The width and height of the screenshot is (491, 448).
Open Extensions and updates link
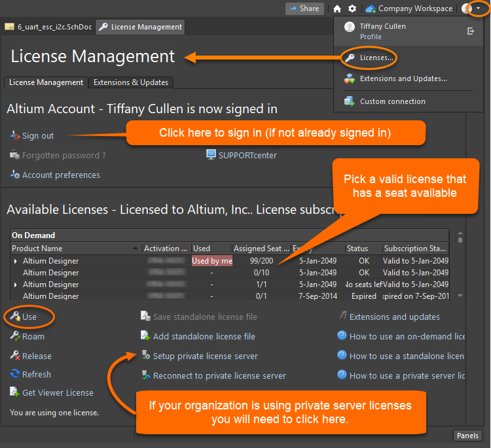coord(395,317)
